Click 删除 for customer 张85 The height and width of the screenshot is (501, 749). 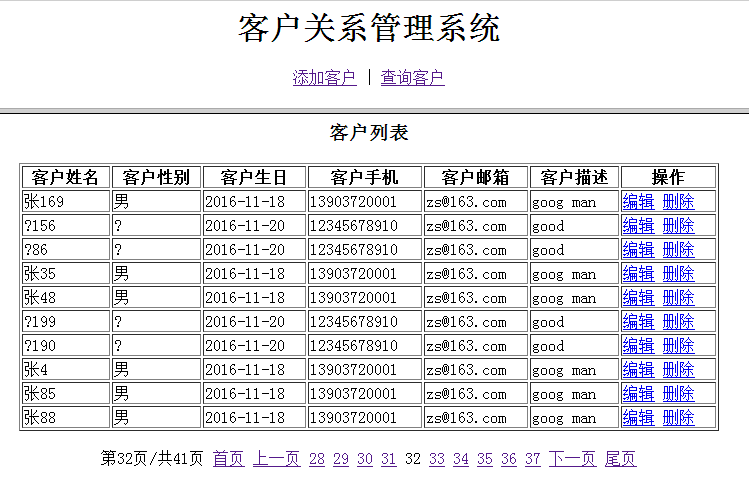tap(678, 394)
